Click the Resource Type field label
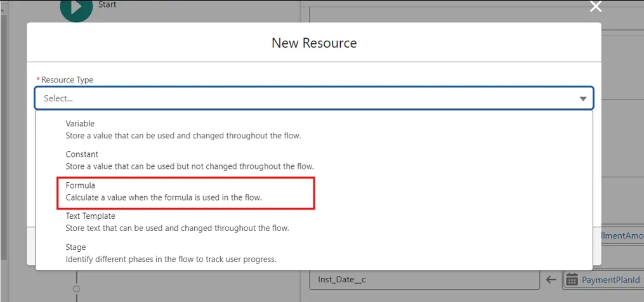The height and width of the screenshot is (302, 644). [67, 80]
